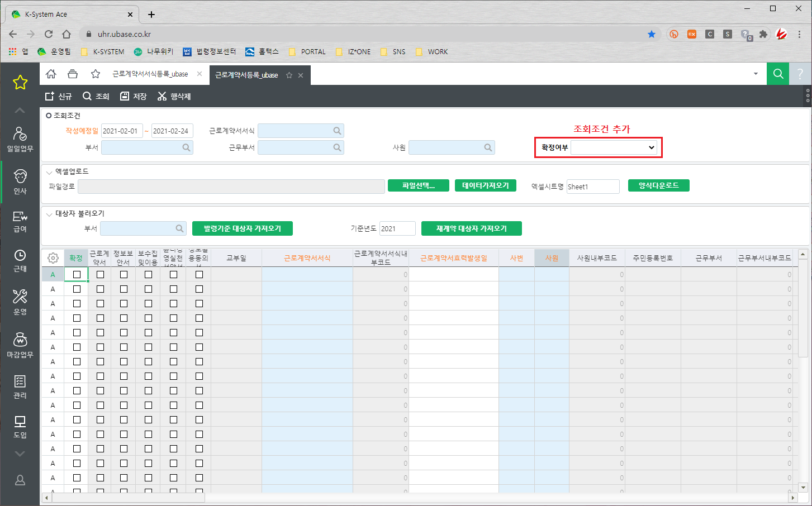
Task: Open the grid settings gear icon
Action: [x=53, y=258]
